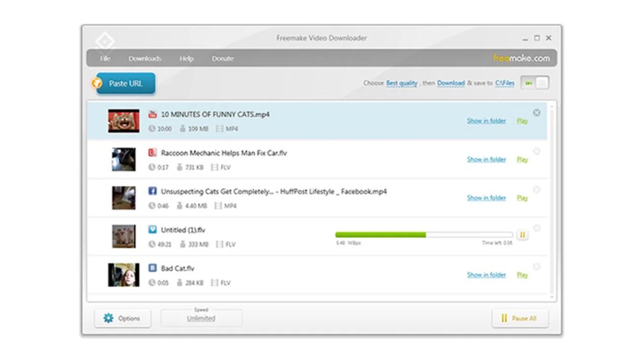Click the Vimeo icon beside Untitled (1).flv
This screenshot has width=644, height=362.
point(152,230)
